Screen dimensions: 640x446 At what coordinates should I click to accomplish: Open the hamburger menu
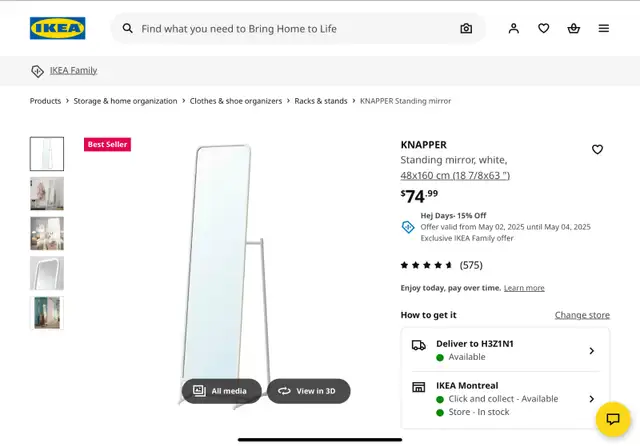click(604, 28)
